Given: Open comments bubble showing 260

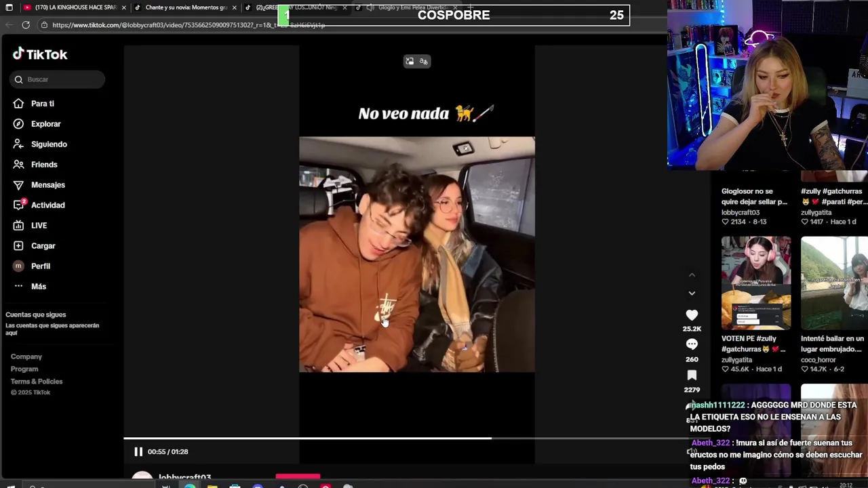Looking at the screenshot, I should tap(692, 344).
